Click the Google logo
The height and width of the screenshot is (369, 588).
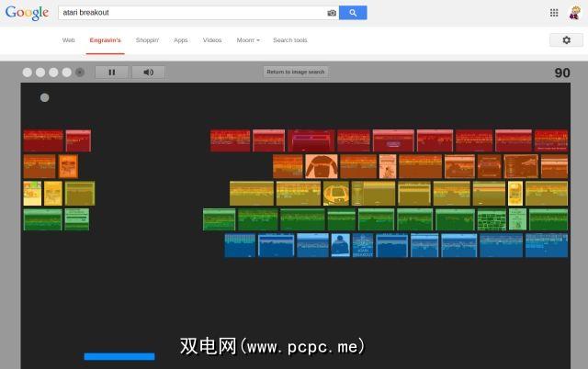point(27,13)
